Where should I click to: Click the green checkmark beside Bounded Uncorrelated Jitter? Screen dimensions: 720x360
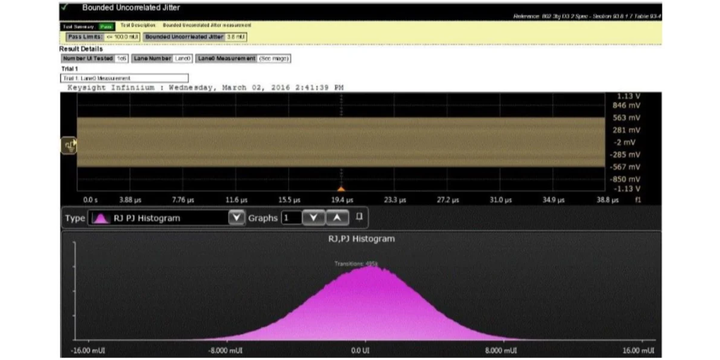[64, 7]
